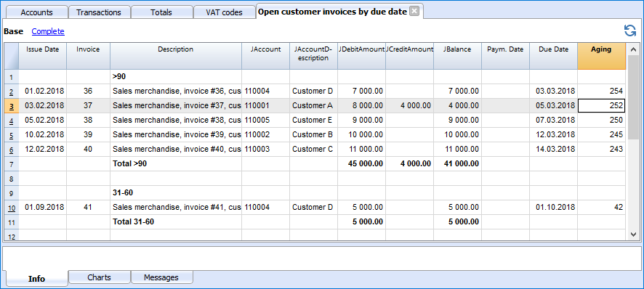This screenshot has height=289, width=644.
Task: Select the JAccountDescription column header
Action: pyautogui.click(x=314, y=55)
